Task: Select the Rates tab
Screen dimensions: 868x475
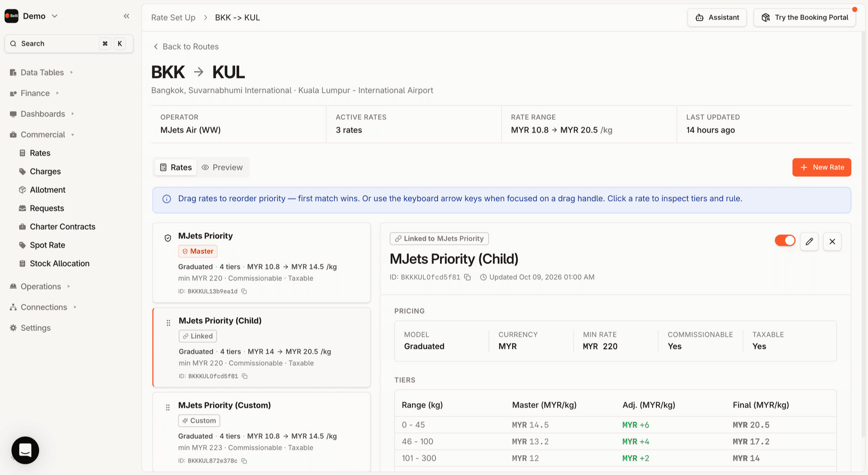Action: click(x=176, y=167)
